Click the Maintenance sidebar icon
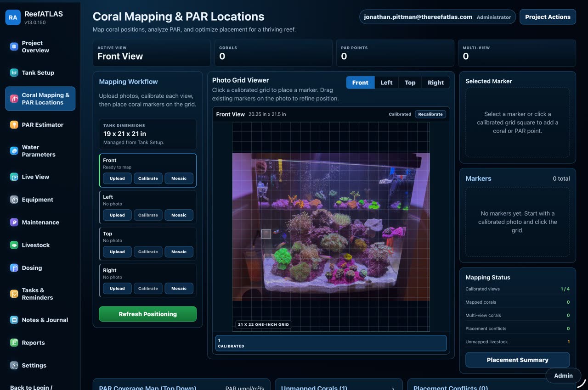This screenshot has width=588, height=390. [x=14, y=222]
